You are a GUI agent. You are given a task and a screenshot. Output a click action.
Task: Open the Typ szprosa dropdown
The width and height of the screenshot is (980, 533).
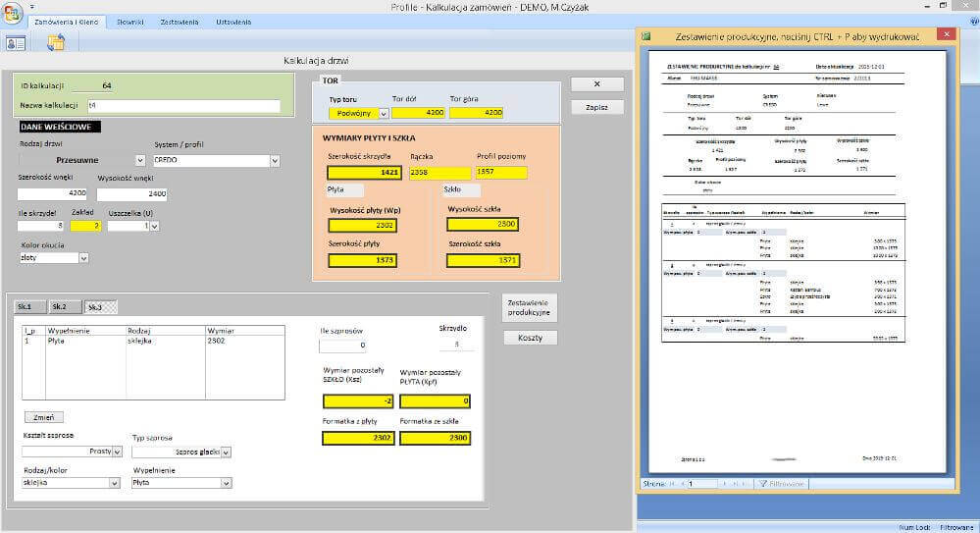pyautogui.click(x=227, y=453)
